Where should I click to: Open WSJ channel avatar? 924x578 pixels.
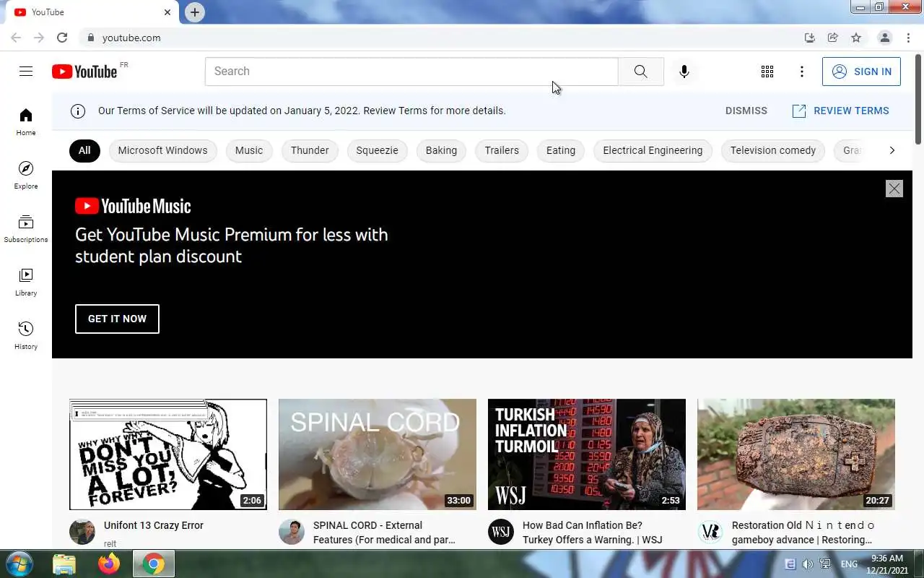click(x=501, y=532)
